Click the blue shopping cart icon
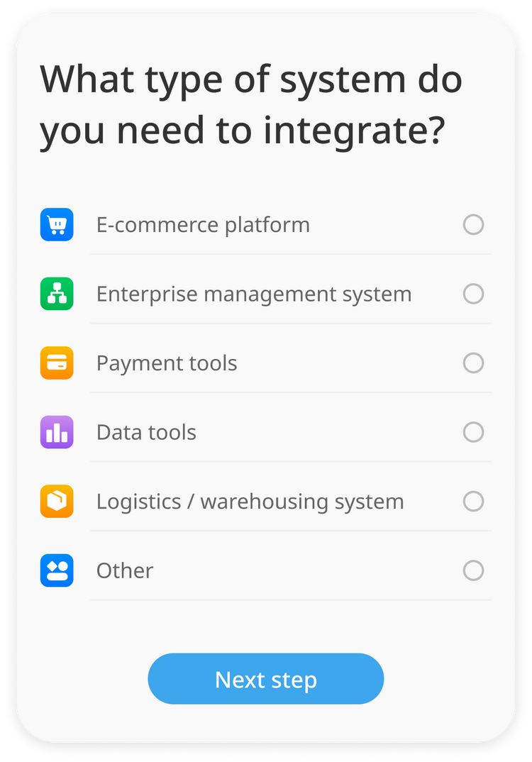 click(x=57, y=225)
